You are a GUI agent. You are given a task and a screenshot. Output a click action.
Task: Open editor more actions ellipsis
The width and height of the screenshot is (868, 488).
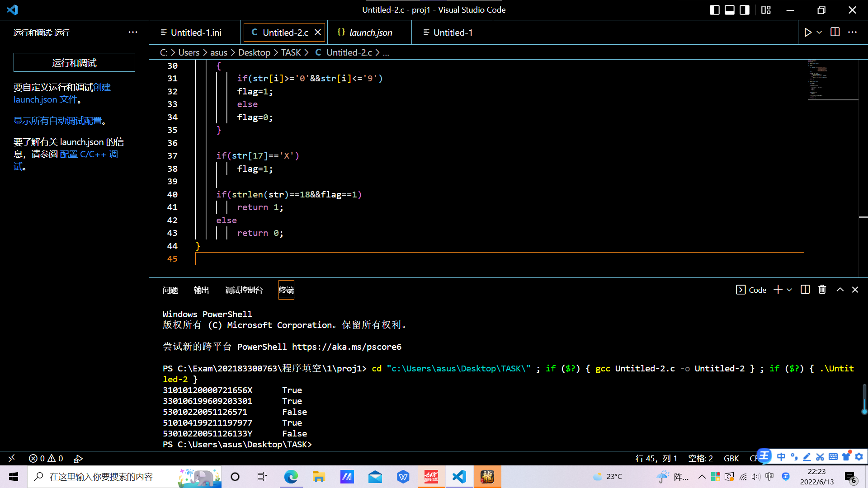(x=852, y=32)
